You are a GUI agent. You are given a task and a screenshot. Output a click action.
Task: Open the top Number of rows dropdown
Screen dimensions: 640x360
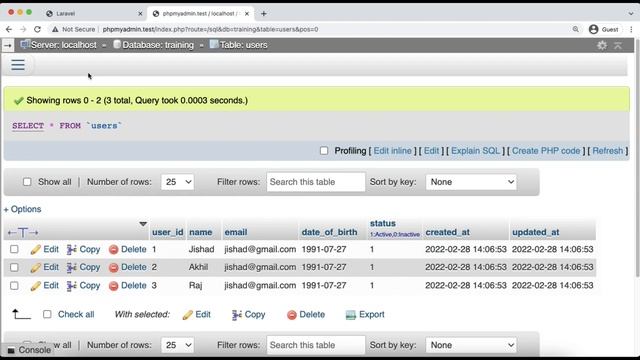coord(178,182)
